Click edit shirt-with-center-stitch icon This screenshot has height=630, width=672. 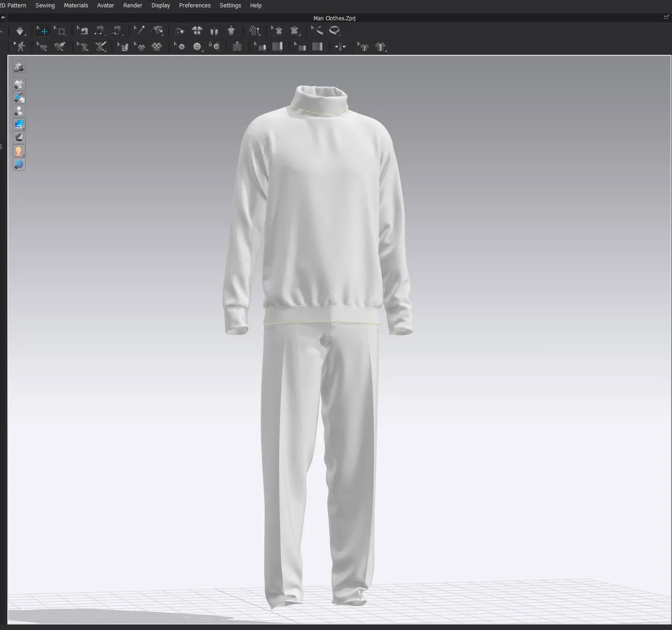(x=363, y=47)
